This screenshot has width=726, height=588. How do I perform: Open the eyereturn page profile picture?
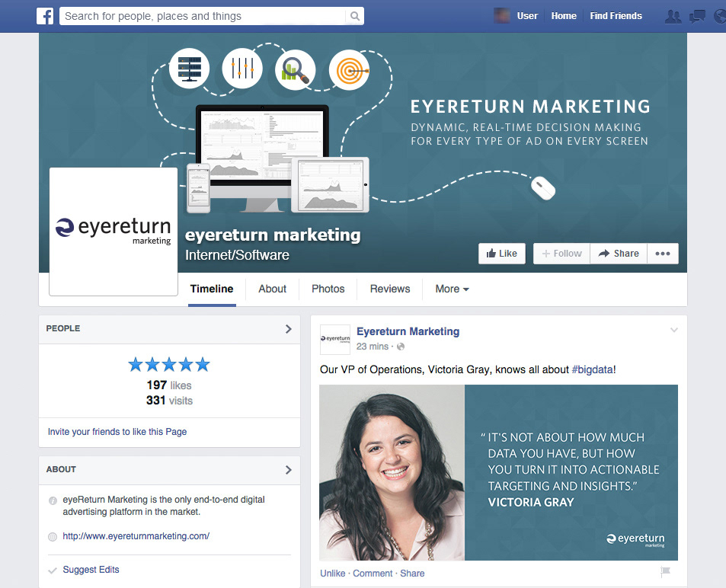click(x=114, y=232)
